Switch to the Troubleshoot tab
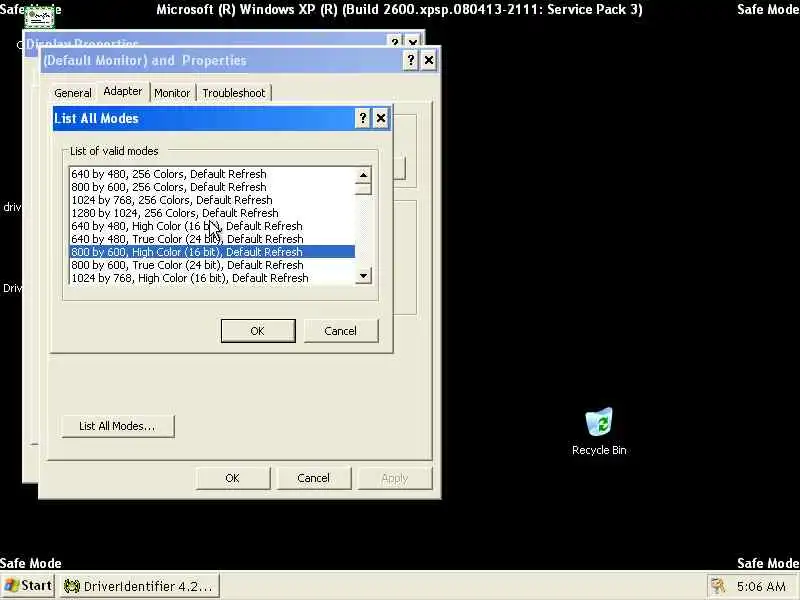The height and width of the screenshot is (600, 800). click(x=234, y=93)
